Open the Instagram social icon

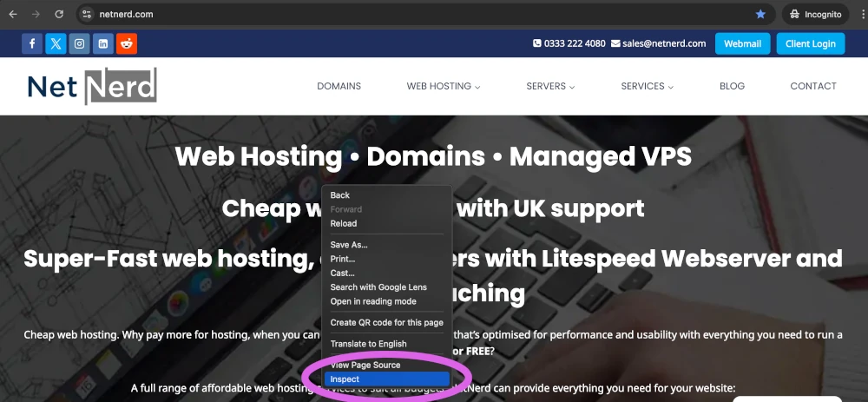point(80,43)
